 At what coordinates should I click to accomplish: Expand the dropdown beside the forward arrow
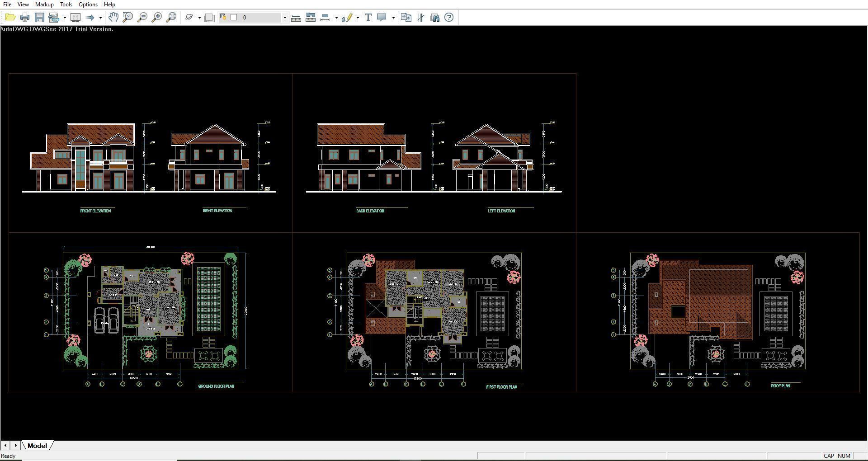click(x=100, y=18)
